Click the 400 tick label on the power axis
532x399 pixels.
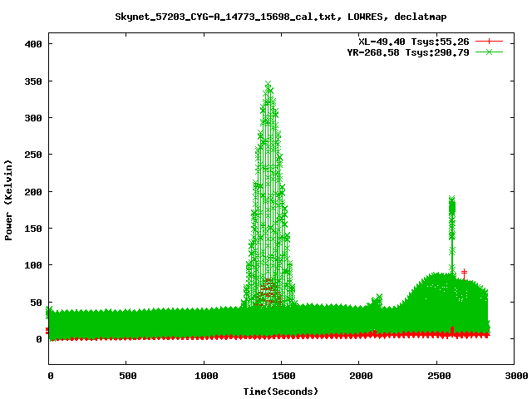pos(33,44)
